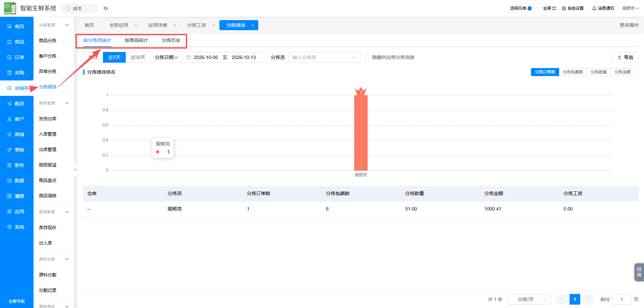
Task: Open the 溯源 traceability sidebar icon
Action: (x=9, y=196)
